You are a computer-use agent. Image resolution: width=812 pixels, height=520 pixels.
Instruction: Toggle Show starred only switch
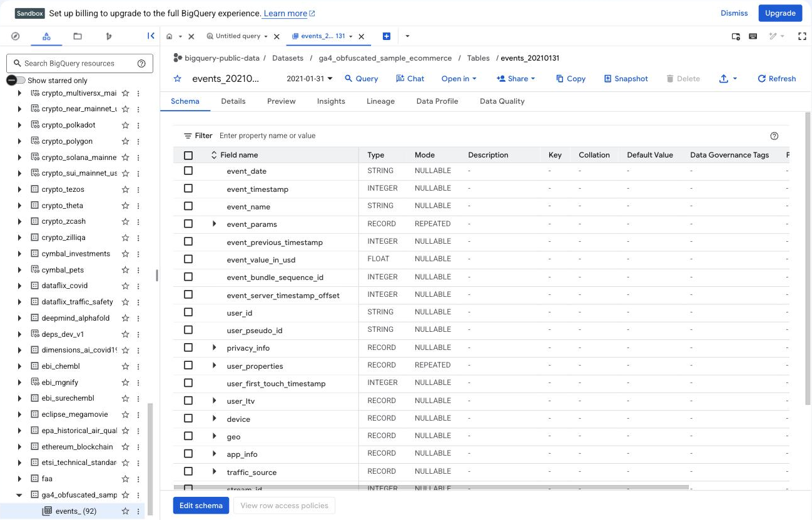point(16,80)
